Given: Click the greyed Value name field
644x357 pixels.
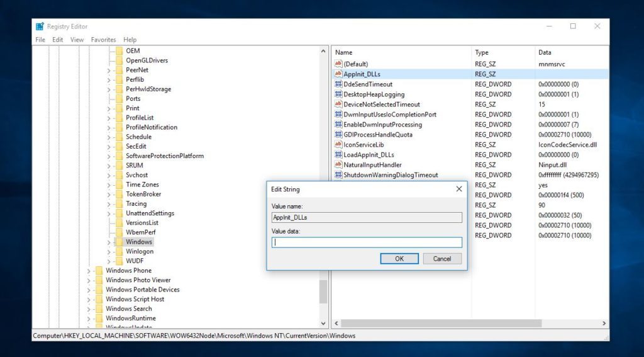Looking at the screenshot, I should pos(367,217).
